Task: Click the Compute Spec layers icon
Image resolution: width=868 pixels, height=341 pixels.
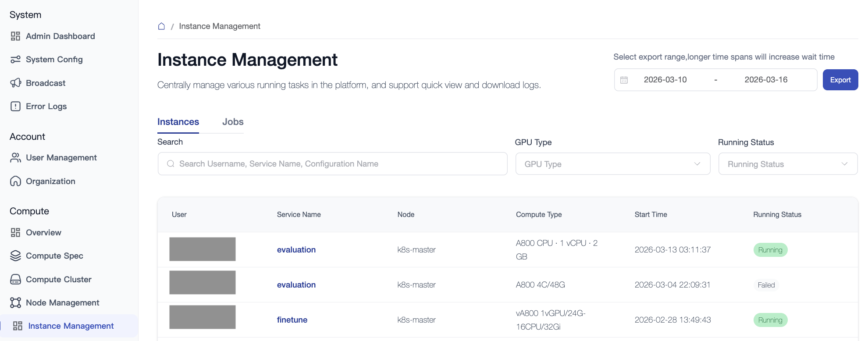Action: pos(15,256)
